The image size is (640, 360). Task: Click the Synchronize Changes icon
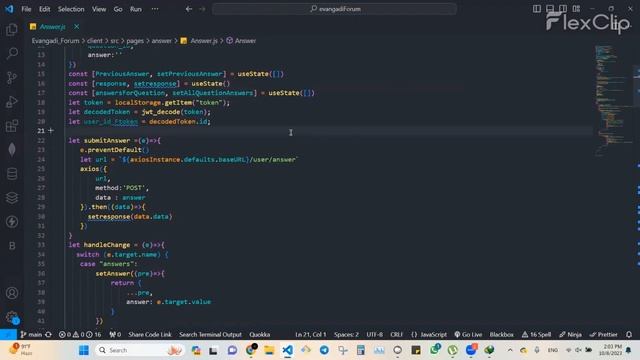tap(49, 334)
